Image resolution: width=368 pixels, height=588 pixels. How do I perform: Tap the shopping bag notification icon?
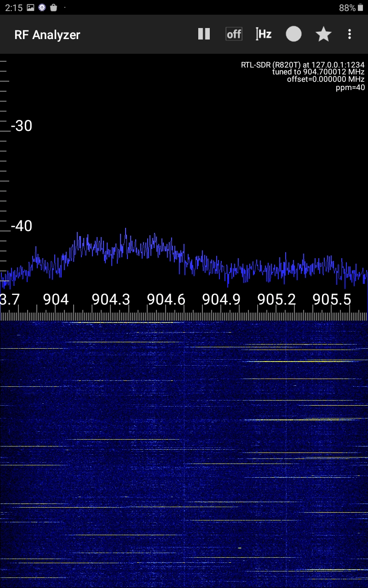[x=53, y=7]
